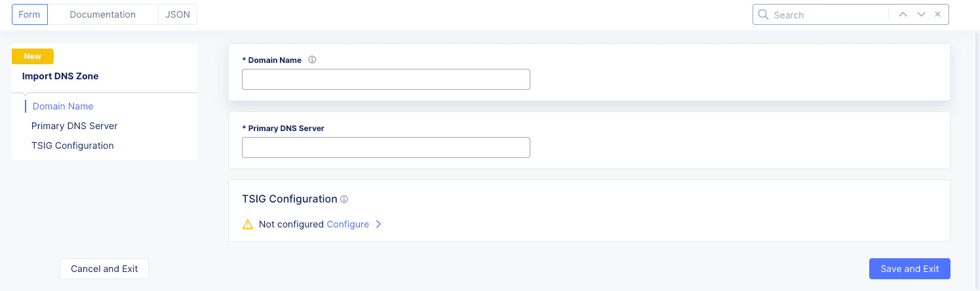Screen dimensions: 980x291
Task: Expand TSIG Configure chevron arrow
Action: (378, 224)
